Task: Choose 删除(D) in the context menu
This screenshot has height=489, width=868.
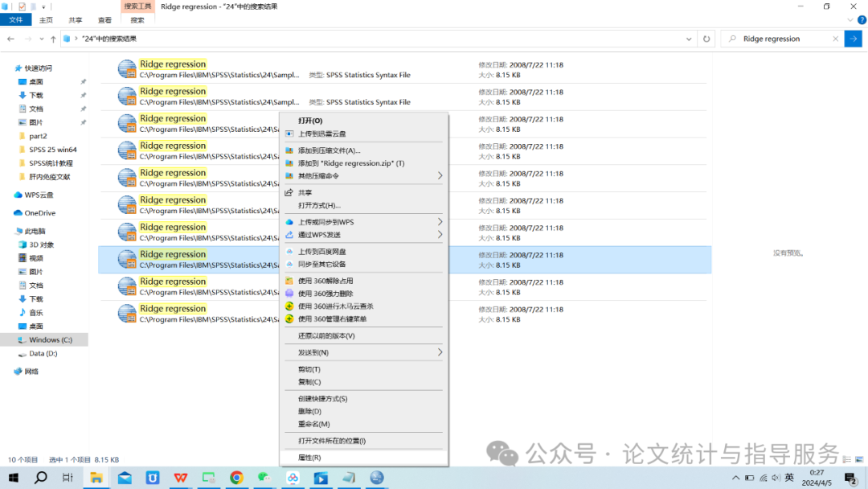Action: pyautogui.click(x=364, y=411)
